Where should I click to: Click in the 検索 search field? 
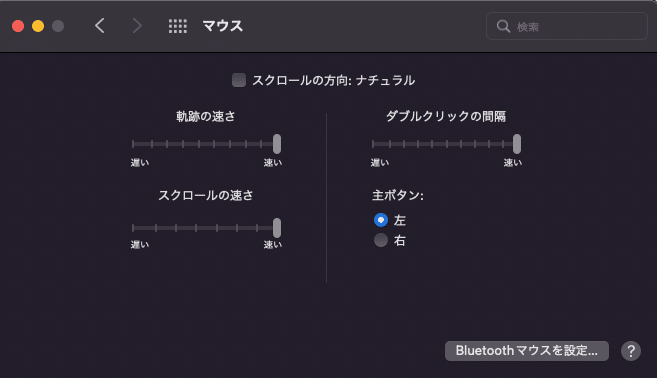566,26
